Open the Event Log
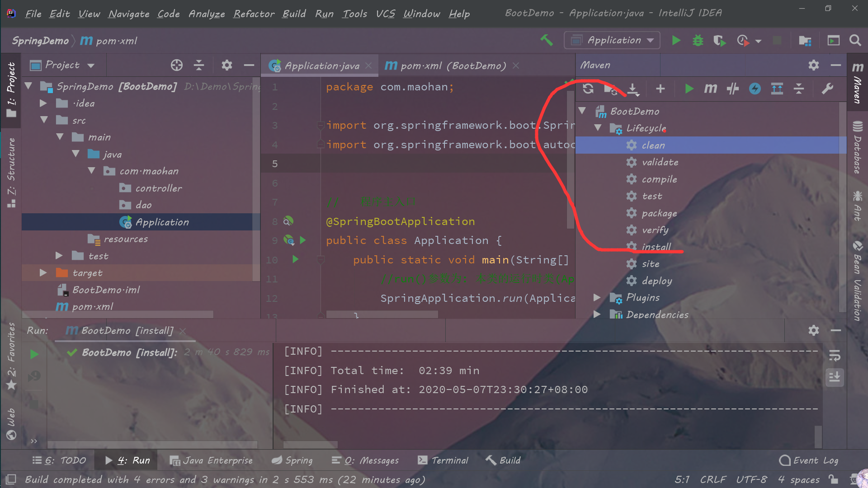The width and height of the screenshot is (868, 488). (809, 460)
